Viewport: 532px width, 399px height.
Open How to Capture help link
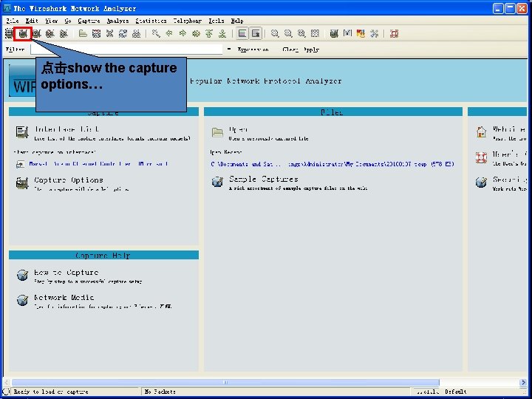[66, 273]
